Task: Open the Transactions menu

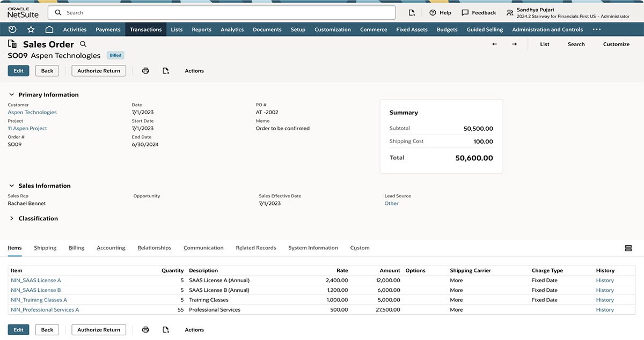Action: tap(145, 29)
